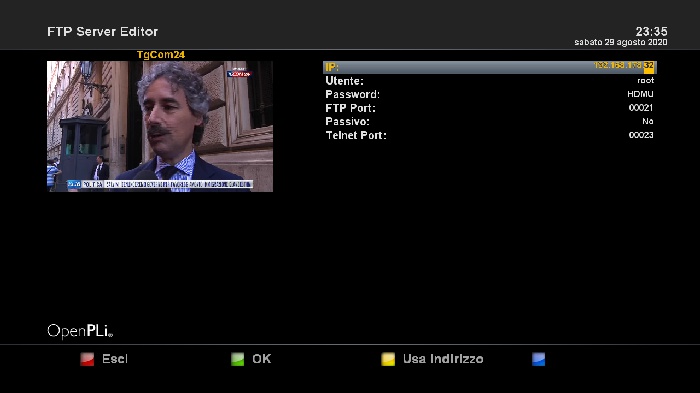Edit the 00021 FTP port value
Image resolution: width=700 pixels, height=393 pixels.
pos(641,108)
